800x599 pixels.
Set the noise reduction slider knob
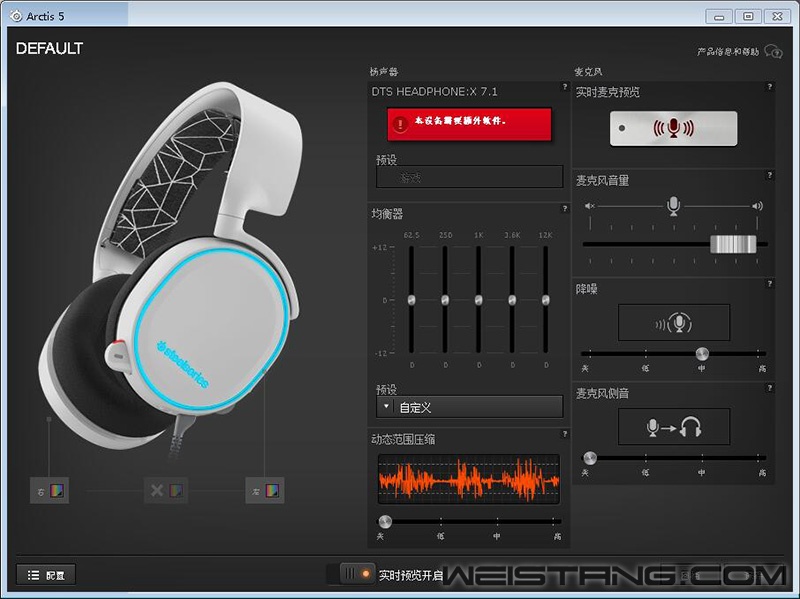pos(702,353)
